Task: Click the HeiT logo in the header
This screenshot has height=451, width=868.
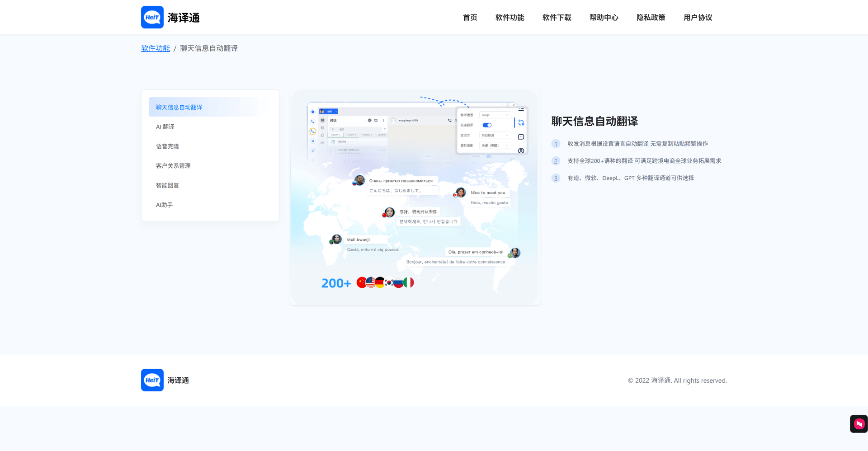Action: tap(152, 17)
